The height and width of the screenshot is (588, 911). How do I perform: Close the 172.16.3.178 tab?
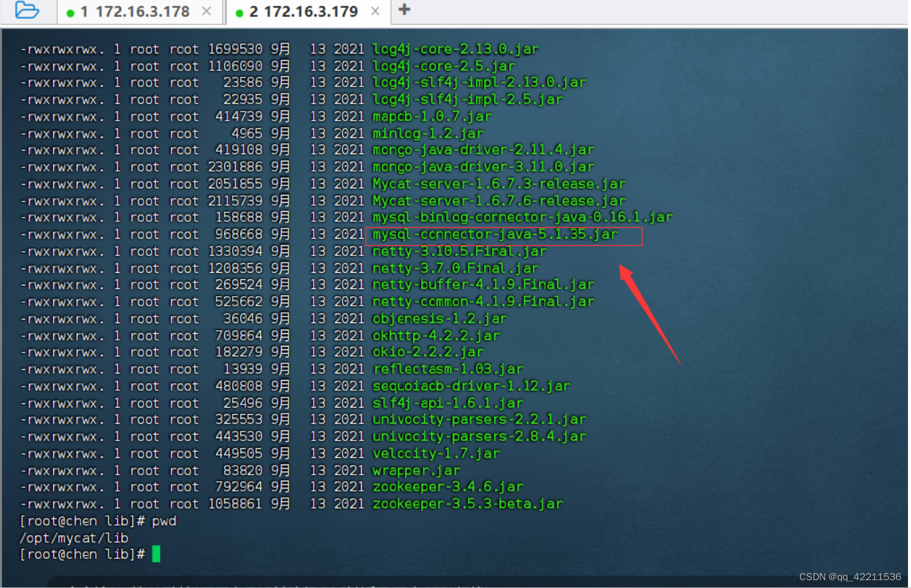(206, 11)
